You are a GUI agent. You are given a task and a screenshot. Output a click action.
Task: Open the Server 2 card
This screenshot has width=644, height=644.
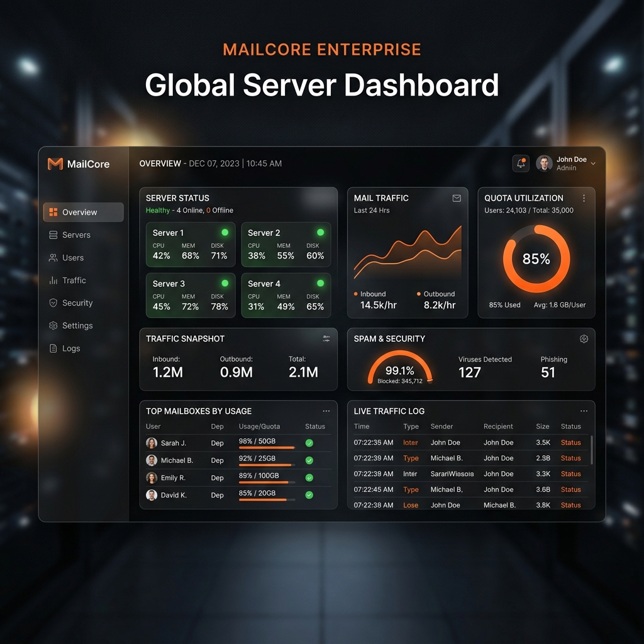tap(286, 245)
